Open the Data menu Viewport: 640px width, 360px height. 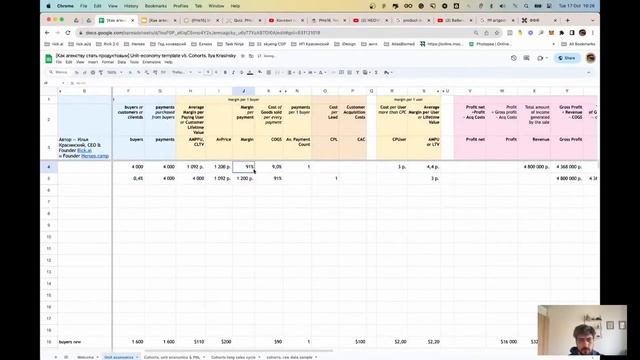pyautogui.click(x=122, y=62)
